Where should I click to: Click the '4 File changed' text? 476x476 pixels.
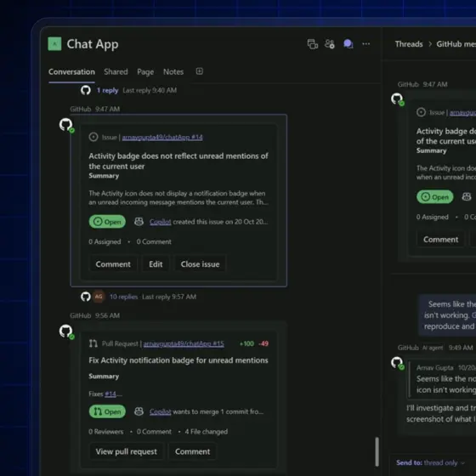point(206,432)
